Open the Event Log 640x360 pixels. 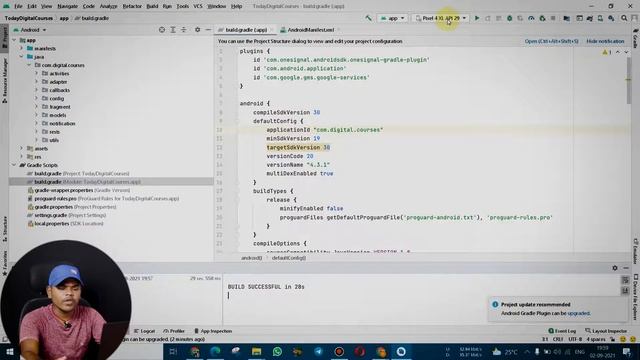562,331
